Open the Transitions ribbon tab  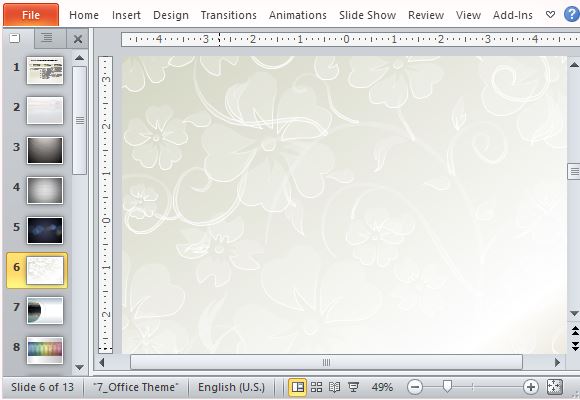[229, 15]
